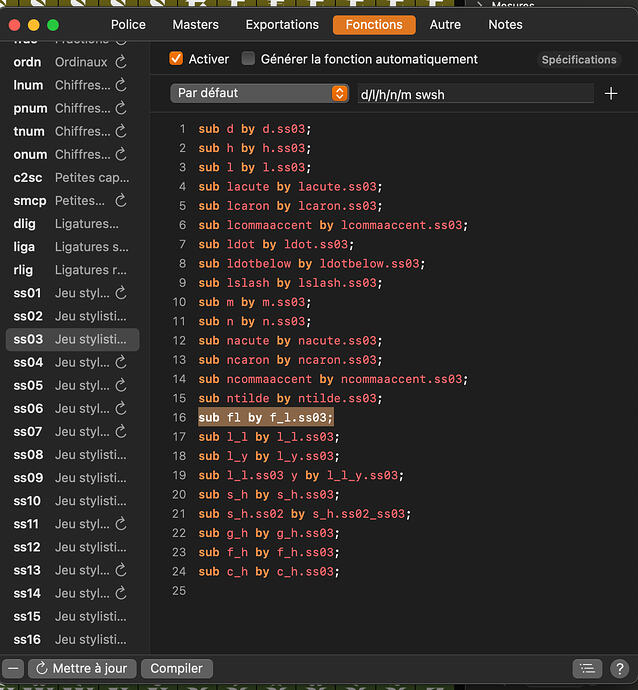Open the help question mark button
The width and height of the screenshot is (638, 690).
[x=619, y=668]
